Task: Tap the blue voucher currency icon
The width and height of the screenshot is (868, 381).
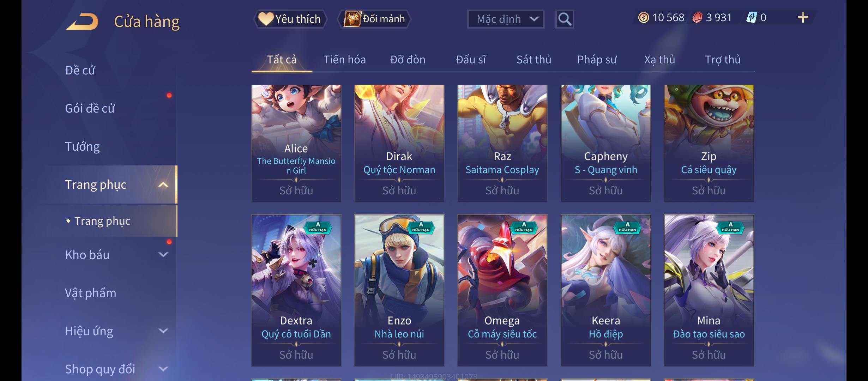Action: [x=752, y=18]
